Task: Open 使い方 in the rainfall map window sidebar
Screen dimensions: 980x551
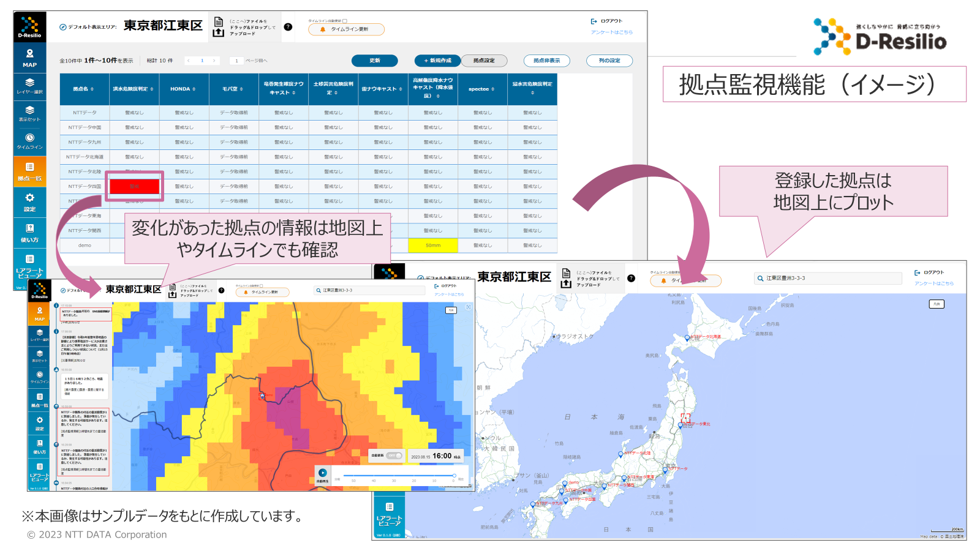Action: [40, 446]
